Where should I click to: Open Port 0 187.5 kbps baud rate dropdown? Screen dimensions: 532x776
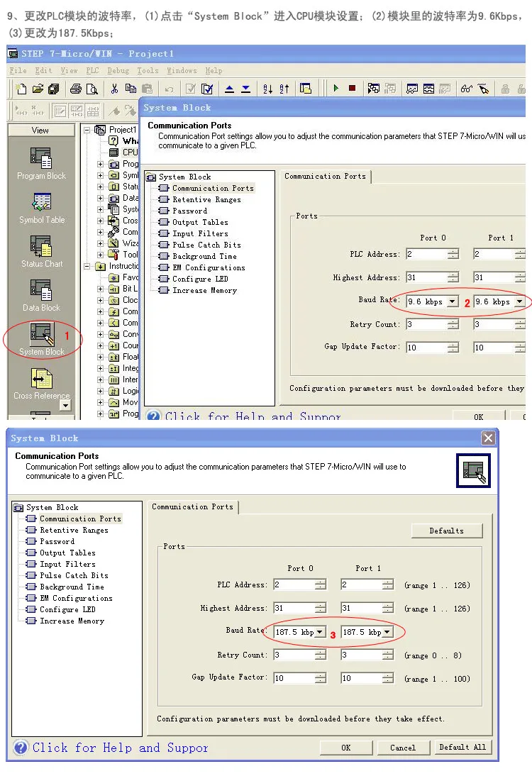point(320,632)
